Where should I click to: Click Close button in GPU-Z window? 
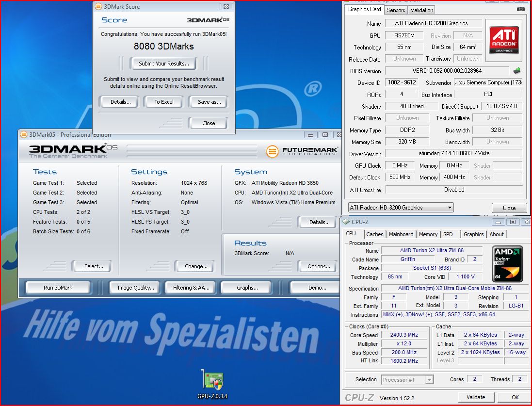[509, 208]
